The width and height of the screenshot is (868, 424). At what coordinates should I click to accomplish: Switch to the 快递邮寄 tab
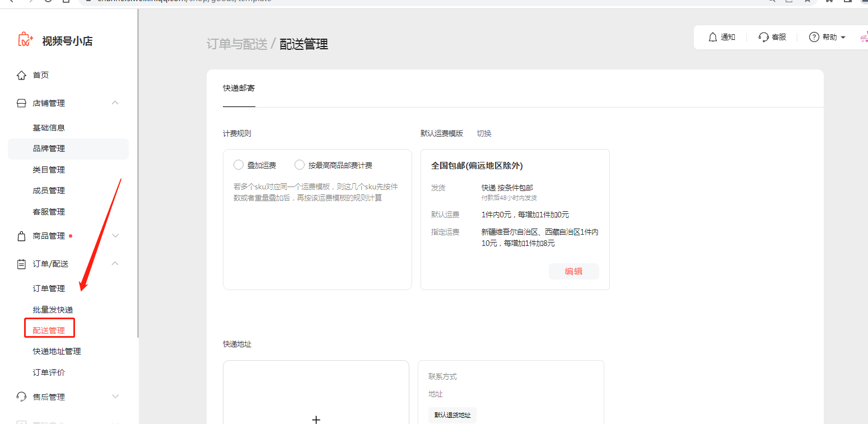coord(239,88)
